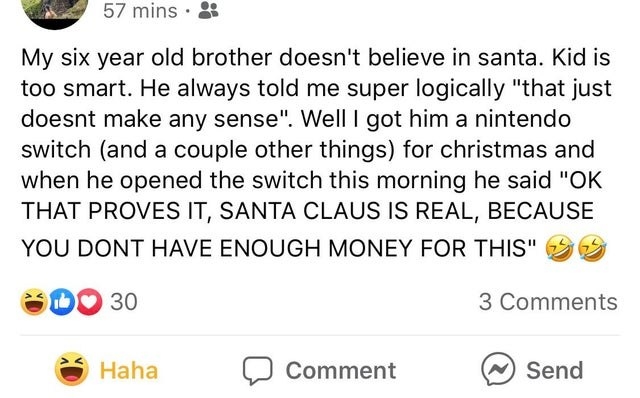View who reacted via the 30 count
This screenshot has height=398, width=640.
(x=124, y=302)
